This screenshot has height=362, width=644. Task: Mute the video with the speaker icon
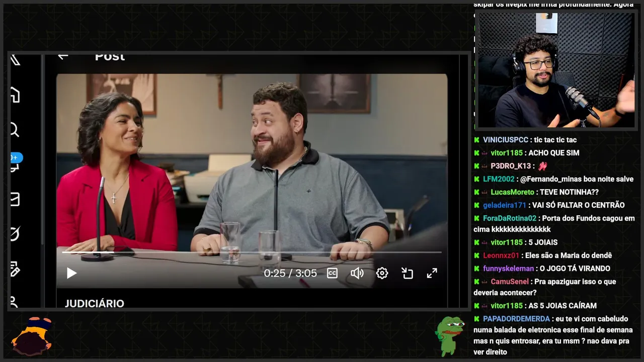coord(357,273)
